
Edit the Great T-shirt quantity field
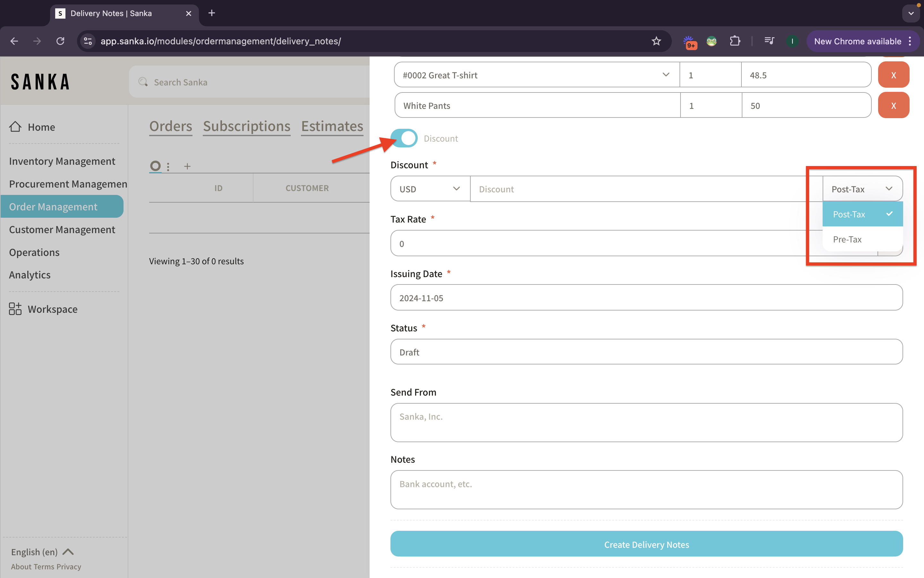[710, 75]
